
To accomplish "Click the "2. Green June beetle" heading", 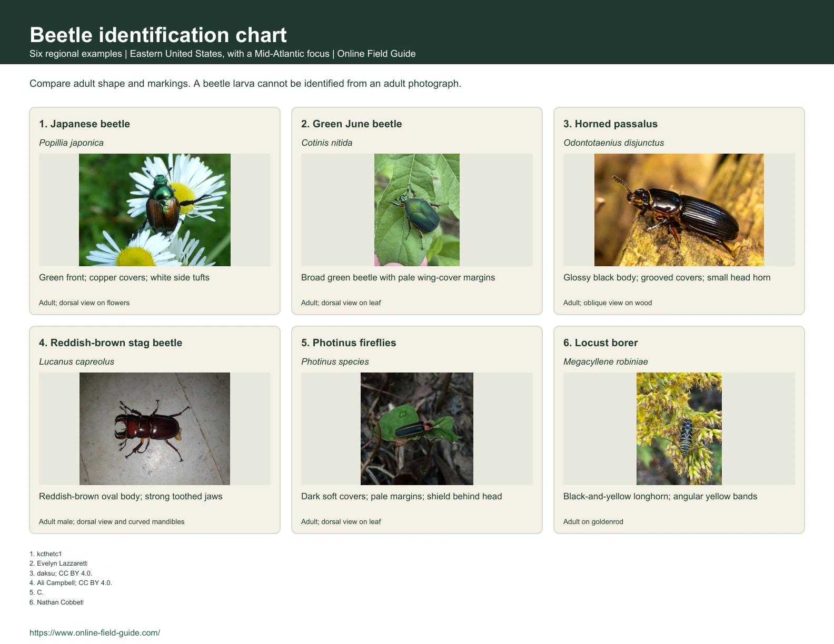I will click(x=351, y=124).
